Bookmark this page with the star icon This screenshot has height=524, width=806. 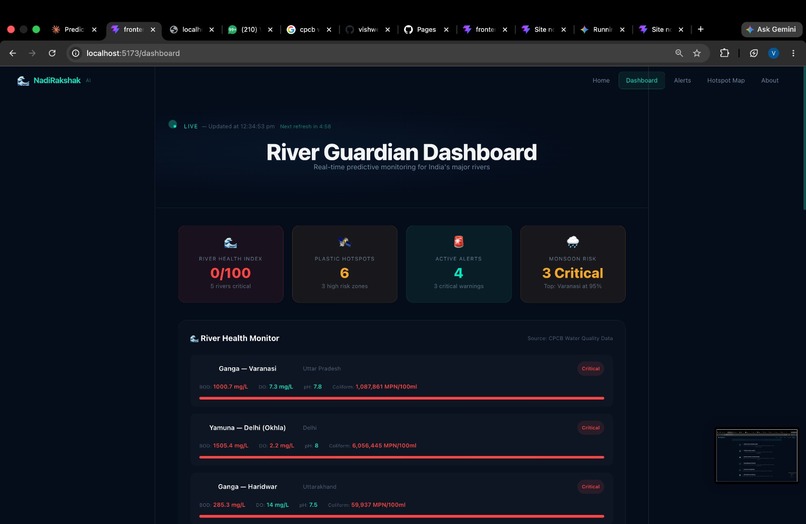click(697, 53)
